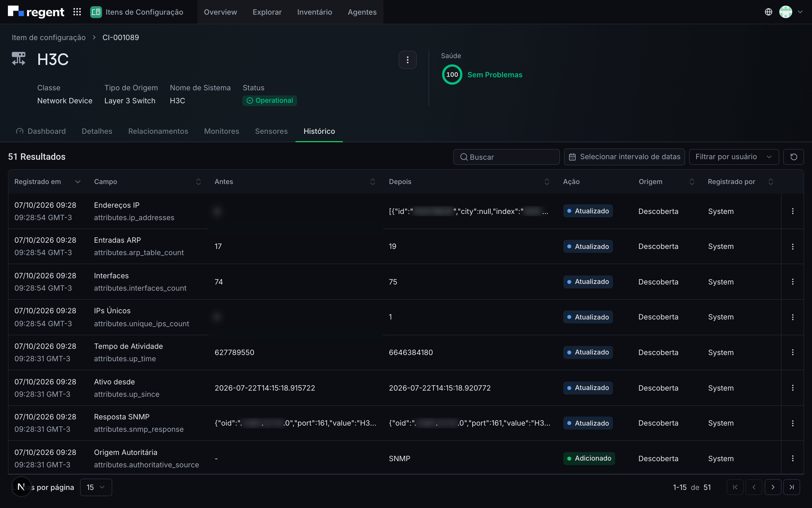Screen dimensions: 812x508
Task: Click the Operational status badge
Action: pyautogui.click(x=270, y=100)
